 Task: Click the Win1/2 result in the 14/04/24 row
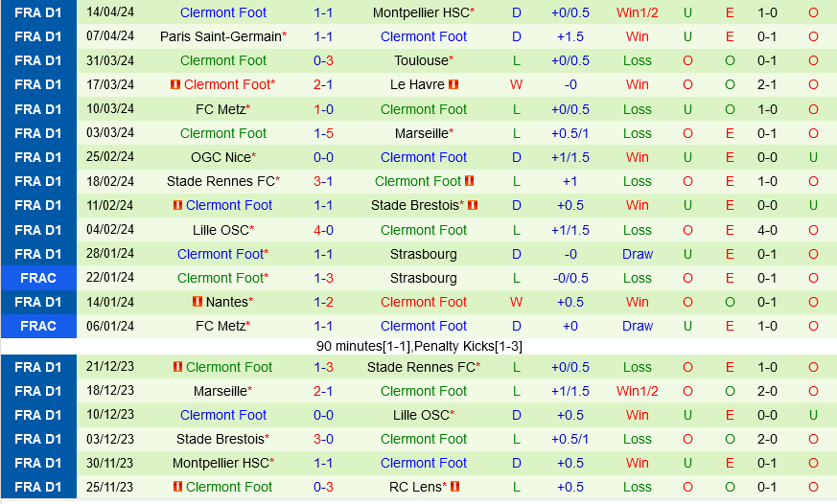point(637,12)
